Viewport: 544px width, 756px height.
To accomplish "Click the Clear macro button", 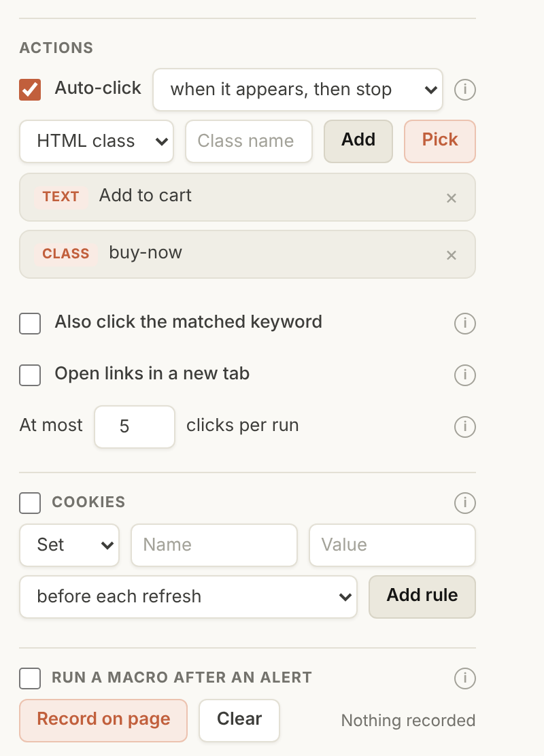I will point(239,721).
